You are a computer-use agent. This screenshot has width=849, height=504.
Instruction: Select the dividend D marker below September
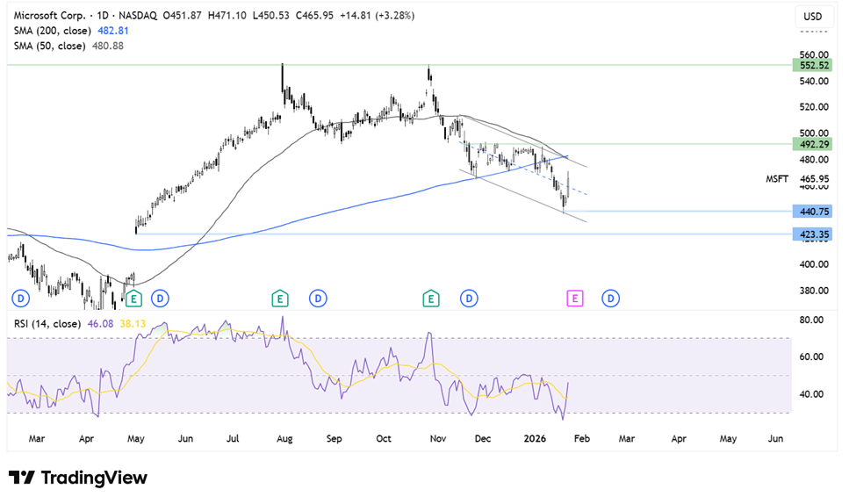pyautogui.click(x=318, y=299)
